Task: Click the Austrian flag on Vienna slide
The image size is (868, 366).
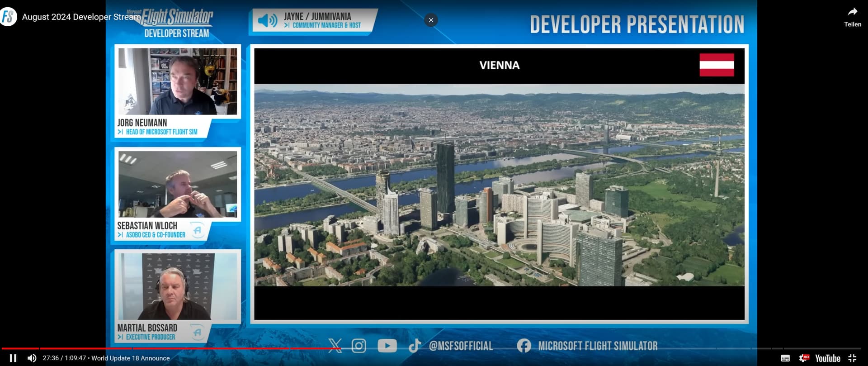Action: (x=717, y=65)
